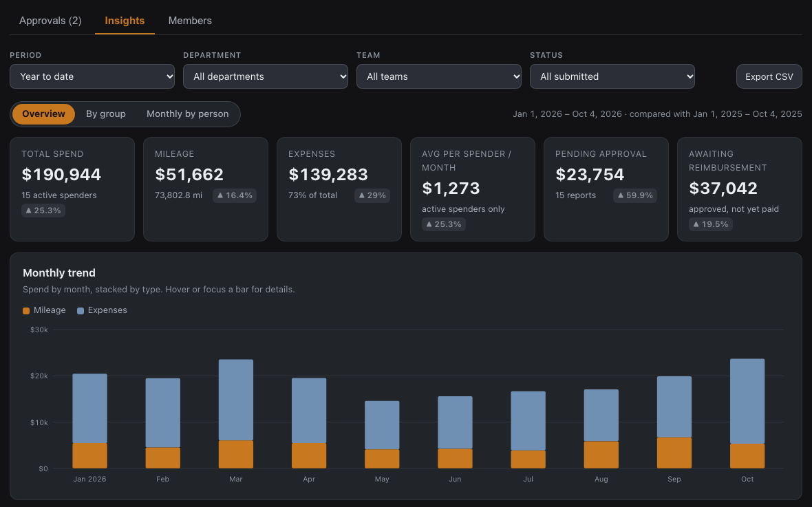Click the Sep Mileage bar segment
812x507 pixels.
coord(674,453)
